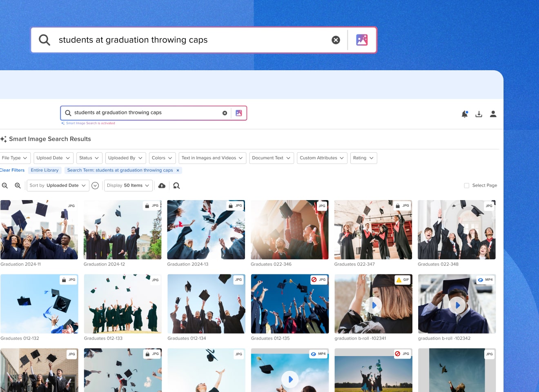Check the Select Page checkbox
This screenshot has width=539, height=392.
coord(467,185)
